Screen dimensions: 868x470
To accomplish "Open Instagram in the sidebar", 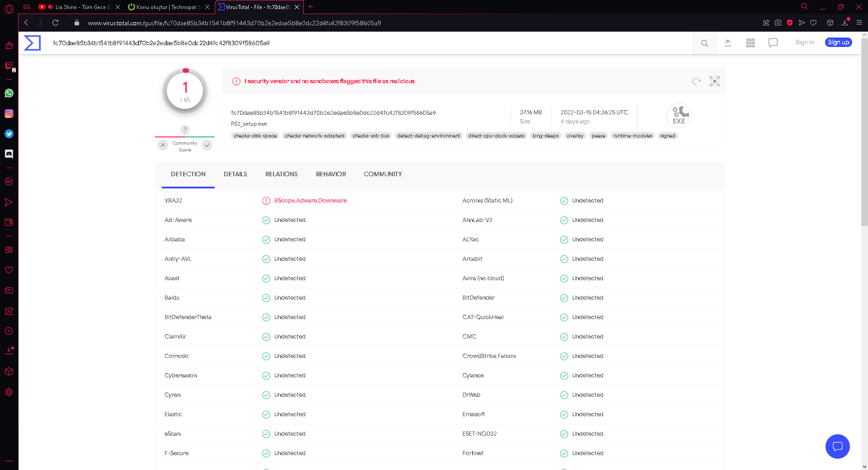I will (9, 113).
